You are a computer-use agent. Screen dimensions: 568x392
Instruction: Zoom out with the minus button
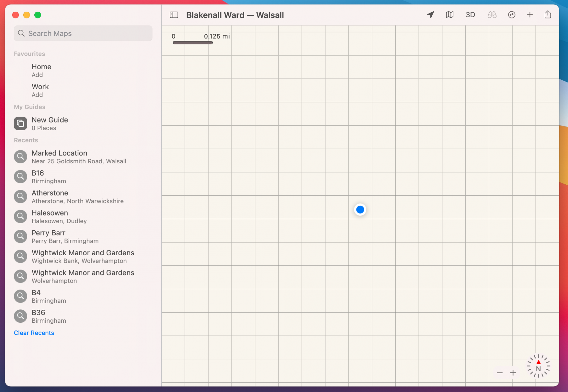(500, 373)
